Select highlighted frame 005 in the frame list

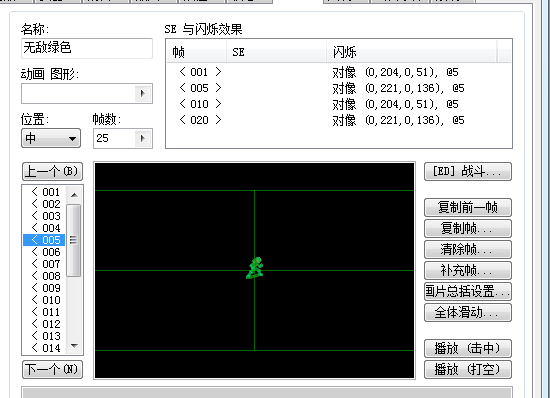point(44,240)
